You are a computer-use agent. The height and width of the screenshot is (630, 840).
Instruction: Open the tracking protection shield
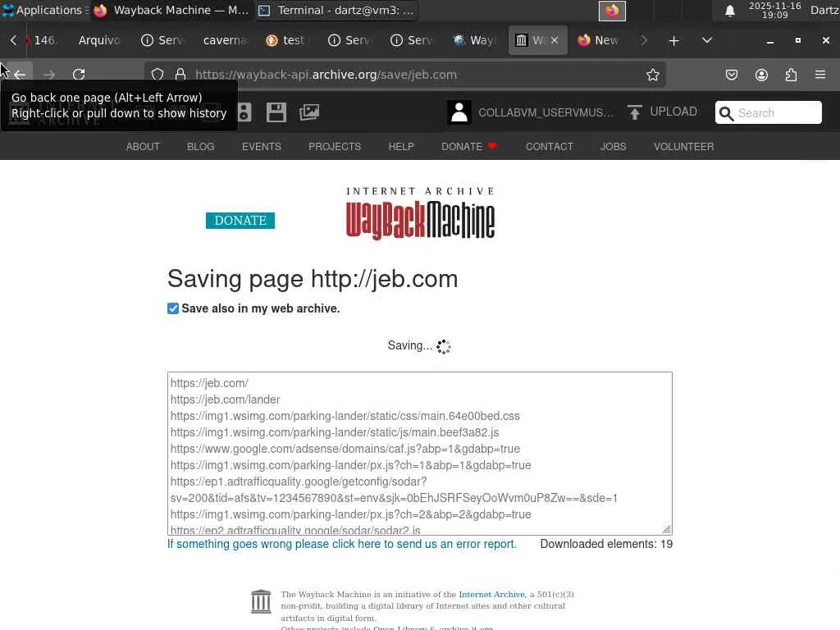tap(157, 75)
